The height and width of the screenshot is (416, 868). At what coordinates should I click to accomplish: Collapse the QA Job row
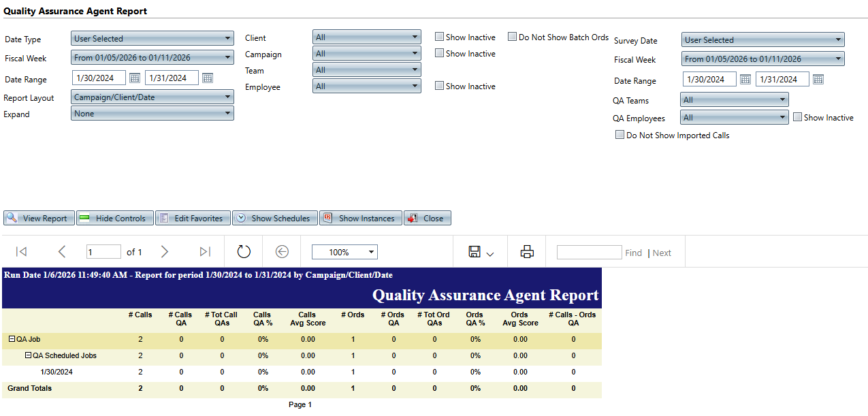pyautogui.click(x=12, y=339)
